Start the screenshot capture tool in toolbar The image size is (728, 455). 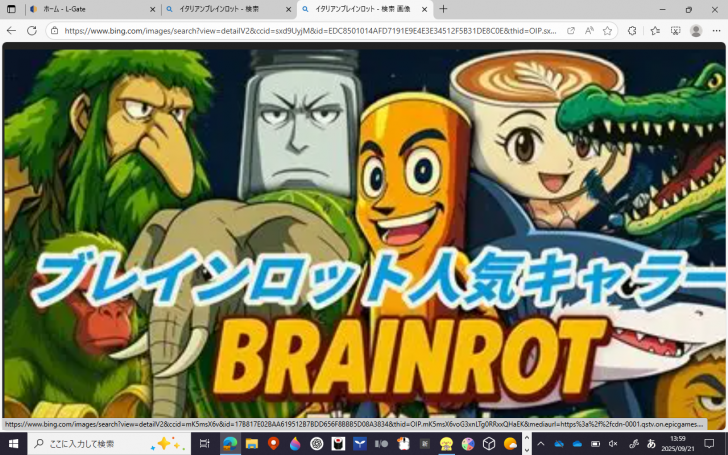pyautogui.click(x=676, y=31)
